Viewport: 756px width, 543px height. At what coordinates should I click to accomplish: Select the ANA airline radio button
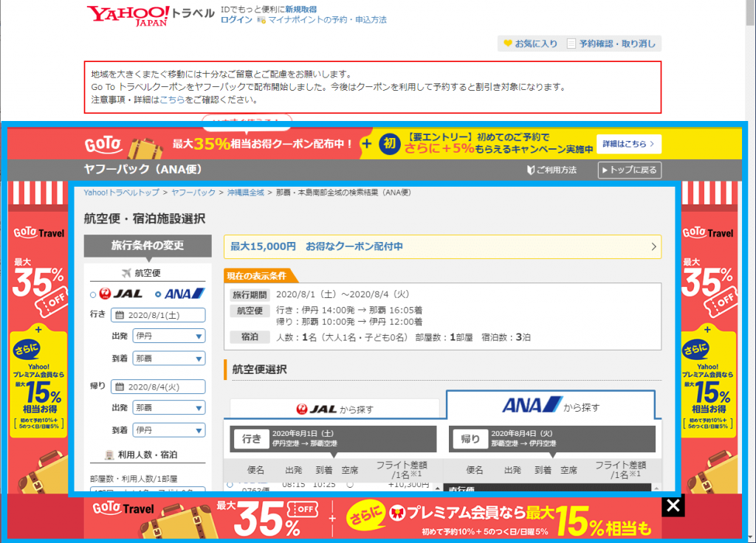[x=158, y=294]
